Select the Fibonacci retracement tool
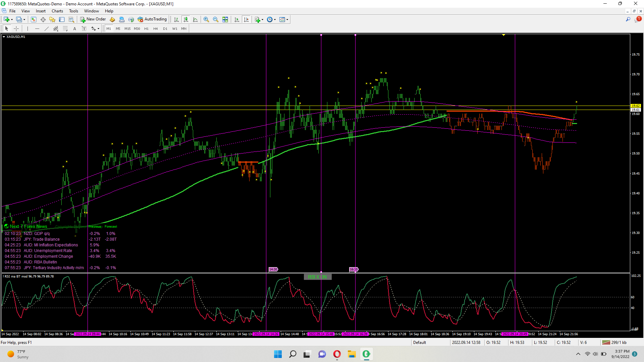644x362 pixels. pos(65,29)
